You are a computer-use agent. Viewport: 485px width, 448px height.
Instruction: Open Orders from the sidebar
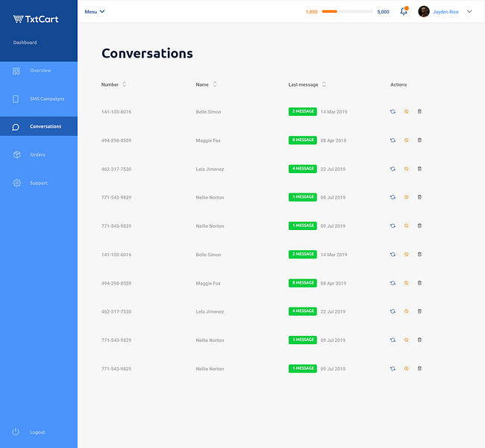(37, 155)
